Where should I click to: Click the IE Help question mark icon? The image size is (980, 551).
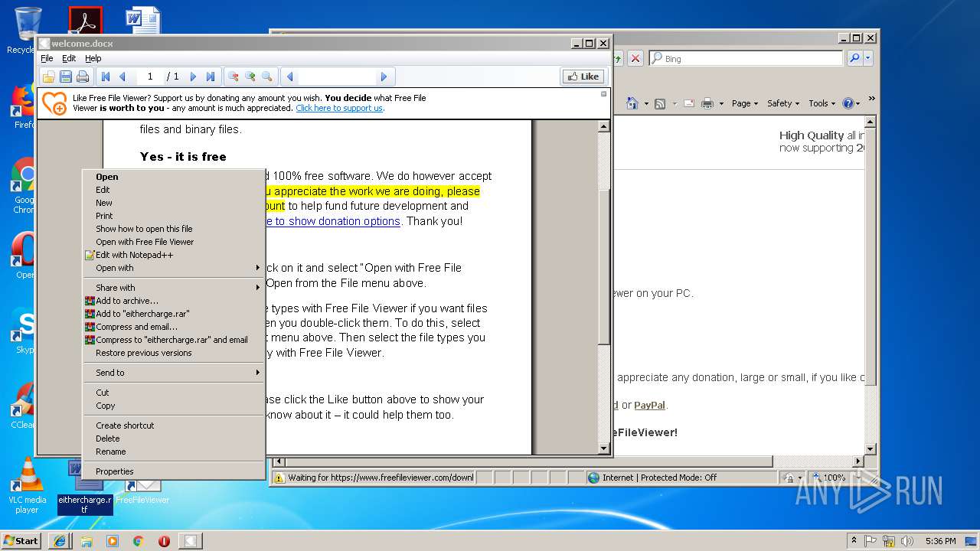[x=848, y=103]
